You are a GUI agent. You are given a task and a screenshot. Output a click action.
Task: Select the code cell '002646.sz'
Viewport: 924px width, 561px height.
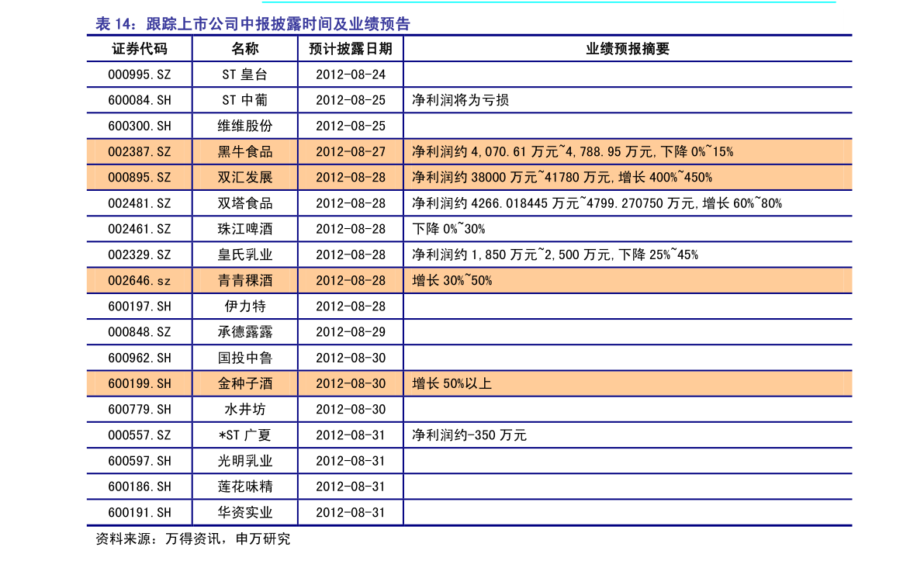(x=140, y=281)
